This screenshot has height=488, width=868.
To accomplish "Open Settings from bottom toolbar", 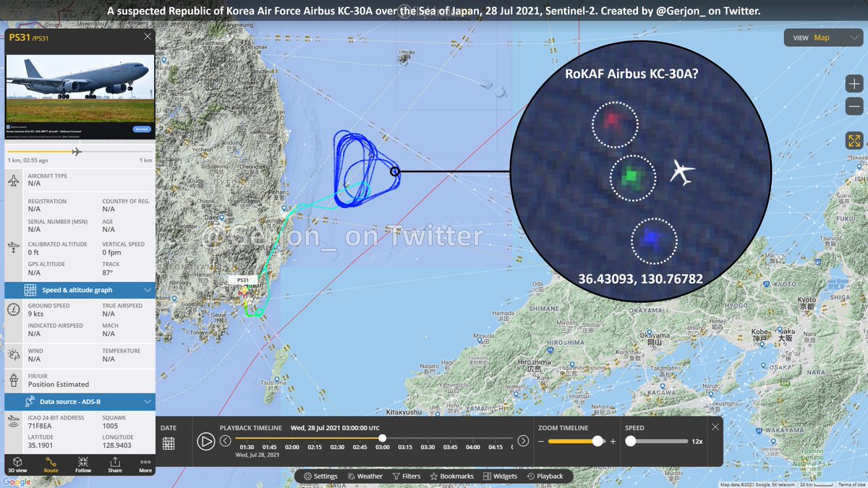I will 320,476.
